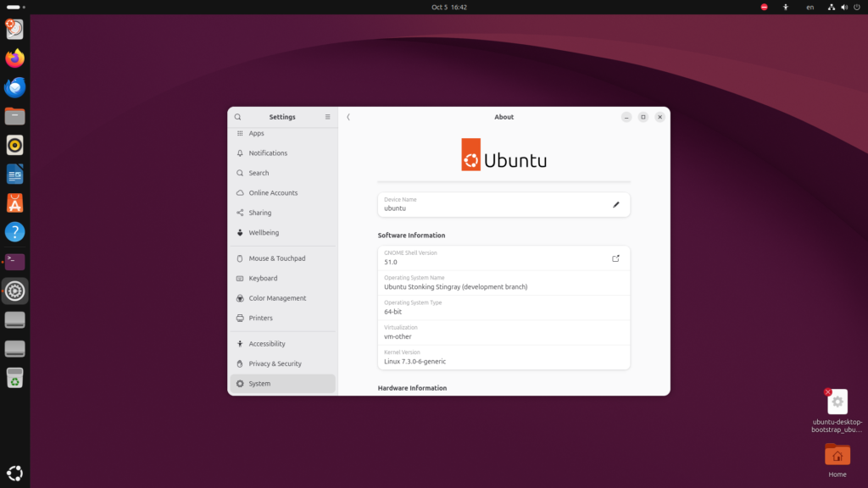Open the Wellbeing settings panel
This screenshot has height=488, width=868.
coord(282,233)
